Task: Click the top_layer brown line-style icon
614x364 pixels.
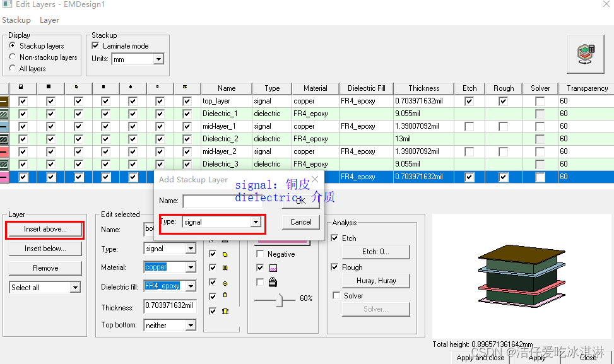Action: click(x=4, y=102)
